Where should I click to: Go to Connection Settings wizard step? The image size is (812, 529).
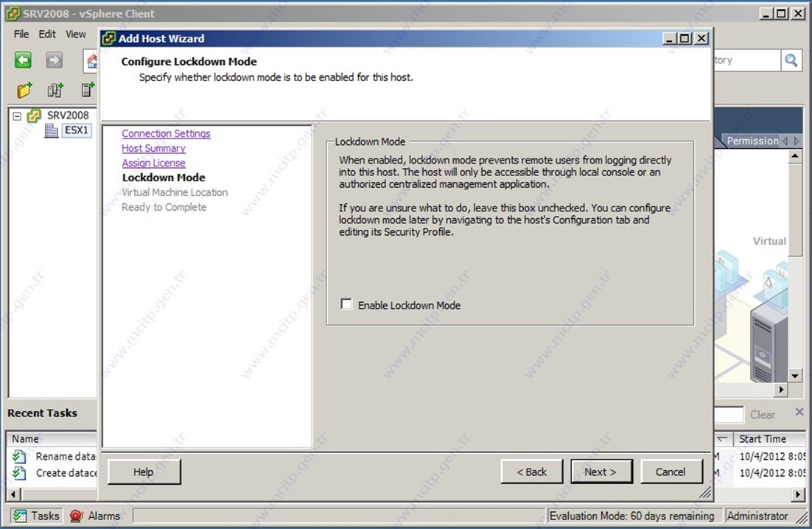(167, 133)
